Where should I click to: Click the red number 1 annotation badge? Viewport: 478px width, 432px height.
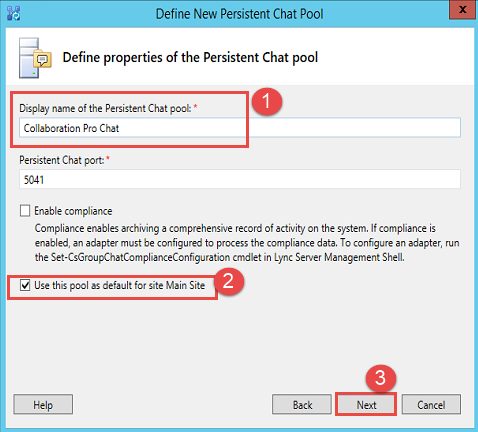point(267,101)
